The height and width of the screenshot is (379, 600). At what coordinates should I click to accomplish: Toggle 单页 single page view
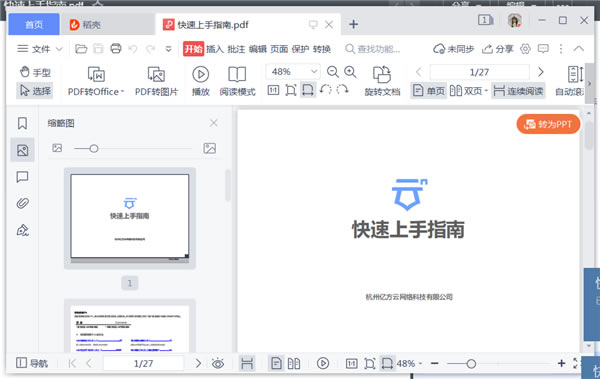(429, 91)
